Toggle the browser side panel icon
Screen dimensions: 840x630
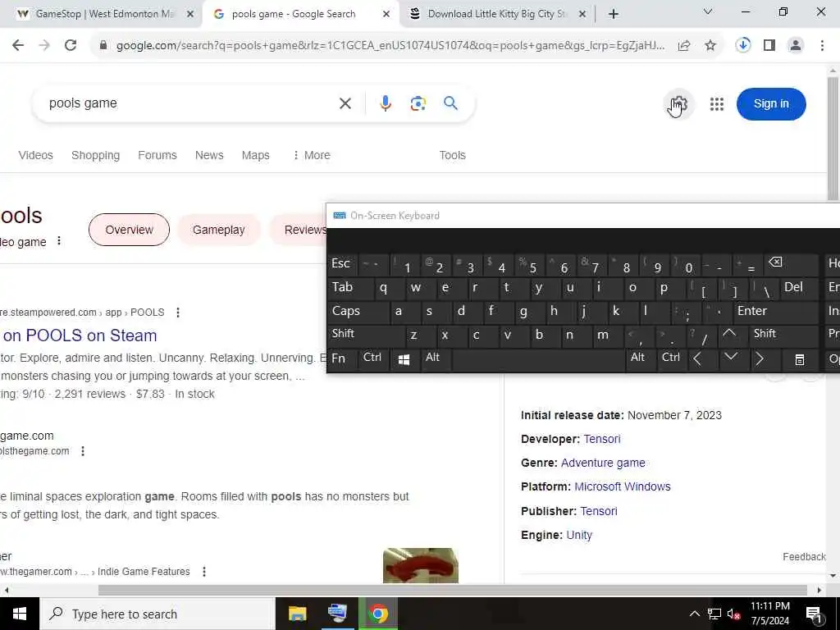point(769,46)
